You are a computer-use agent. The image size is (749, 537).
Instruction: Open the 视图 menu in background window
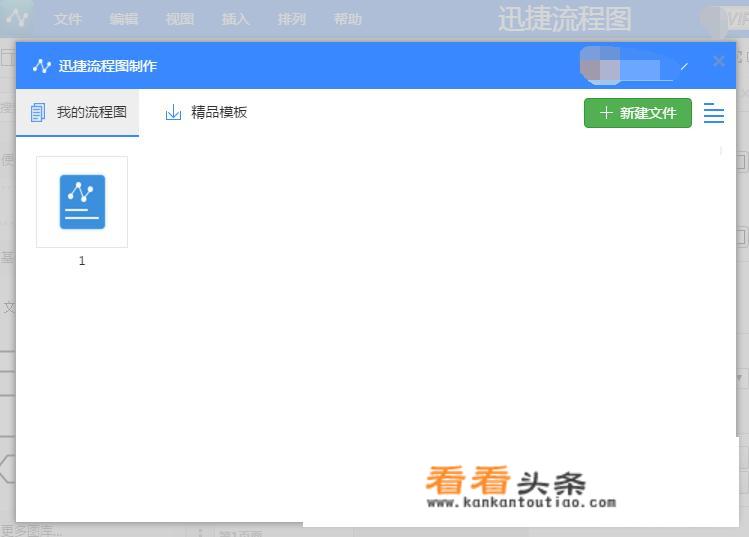(x=180, y=20)
